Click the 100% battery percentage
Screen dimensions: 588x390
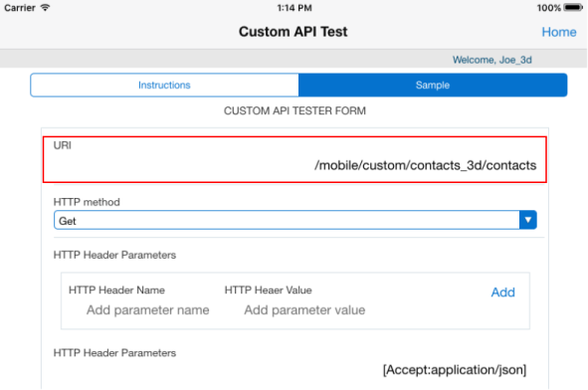point(549,8)
